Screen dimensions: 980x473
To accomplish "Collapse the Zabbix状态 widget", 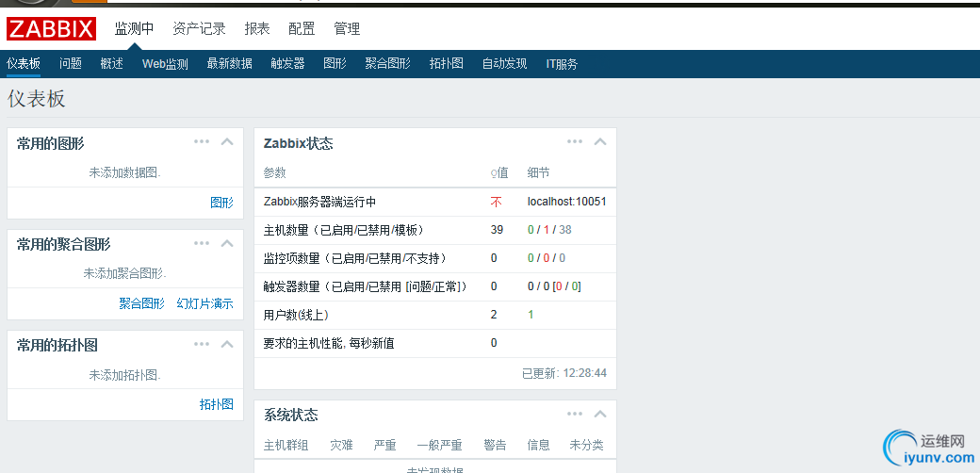I will (x=600, y=142).
